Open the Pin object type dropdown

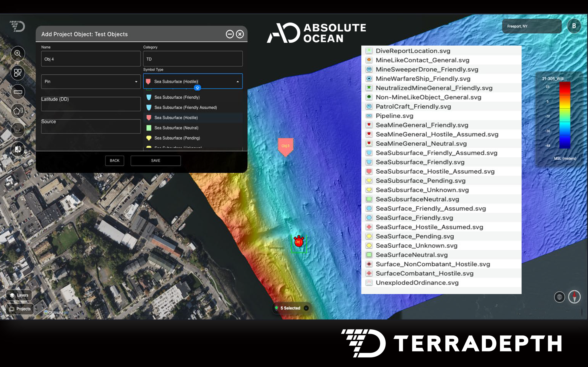click(91, 81)
